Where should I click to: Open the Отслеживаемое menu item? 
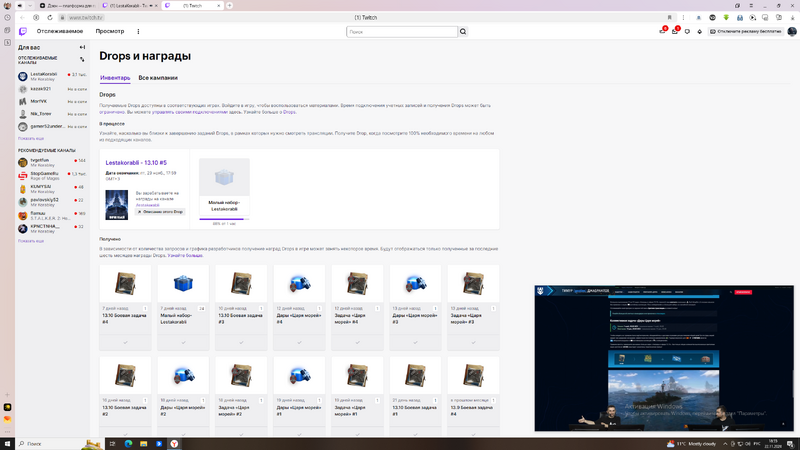pos(60,31)
